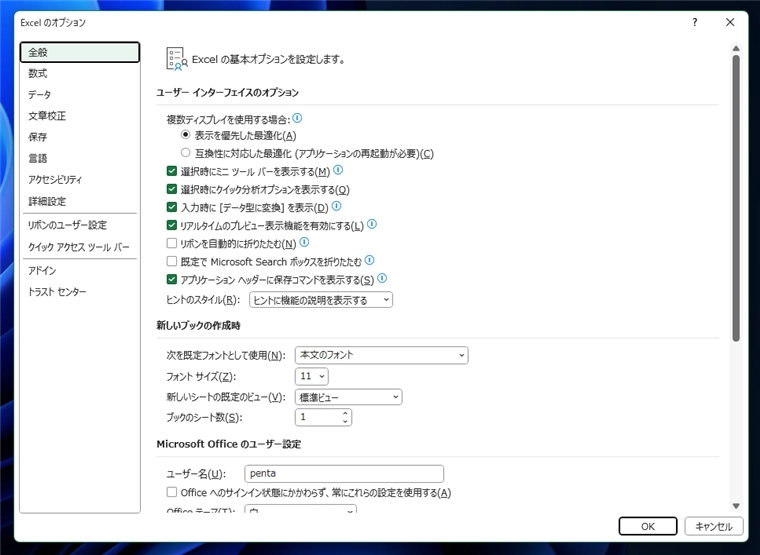Check 既定で Microsoft Search ボックスを折りたたむ
The height and width of the screenshot is (555, 760).
[172, 261]
